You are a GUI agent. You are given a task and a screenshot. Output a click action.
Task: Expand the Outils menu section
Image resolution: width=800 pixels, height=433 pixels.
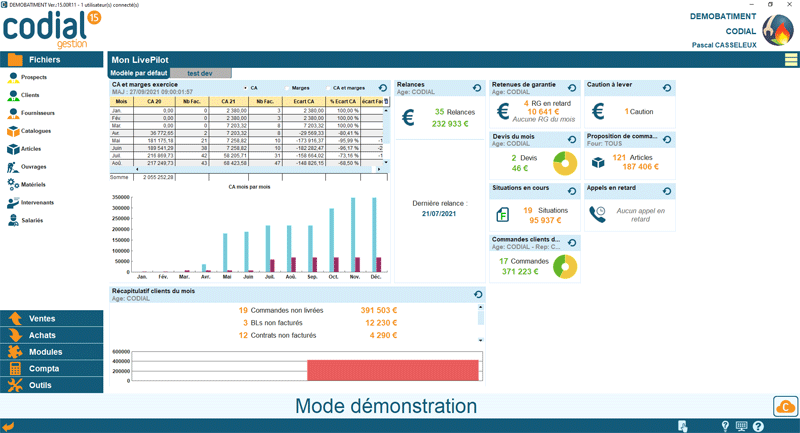[52, 385]
